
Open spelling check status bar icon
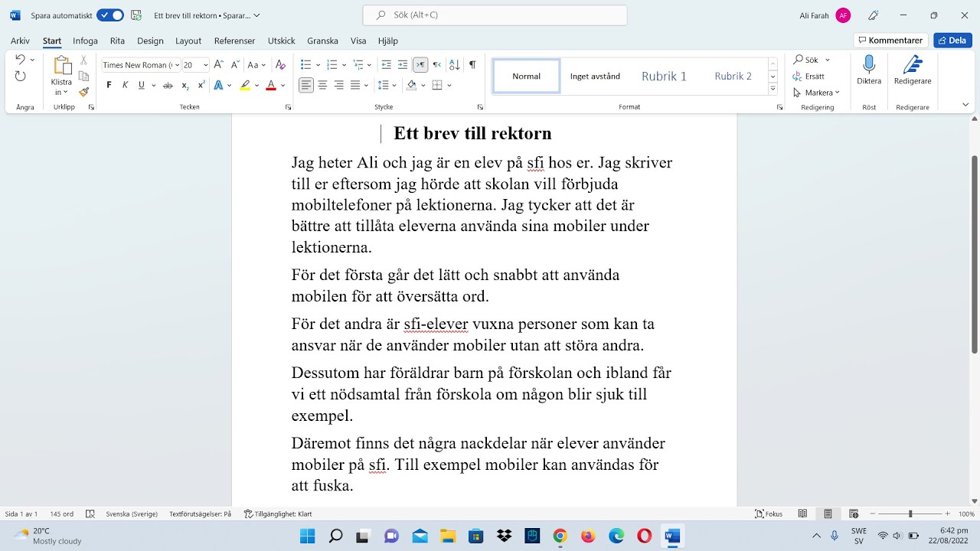90,514
